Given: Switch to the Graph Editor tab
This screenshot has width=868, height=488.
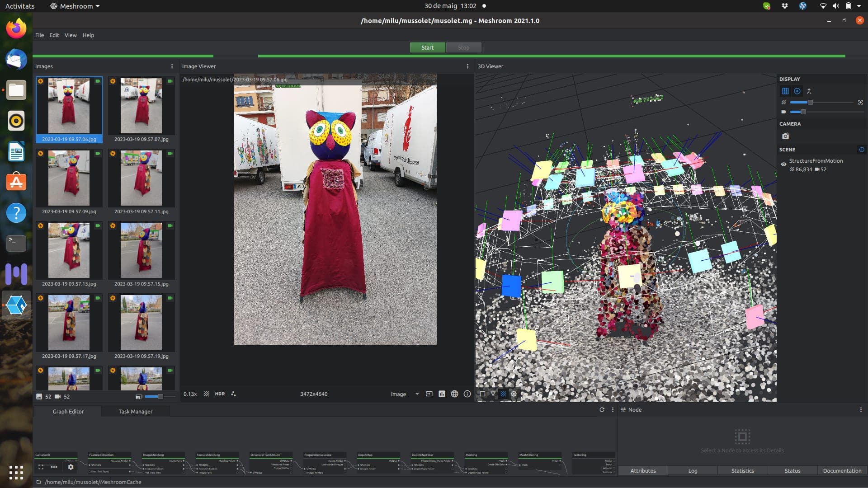Looking at the screenshot, I should 68,412.
